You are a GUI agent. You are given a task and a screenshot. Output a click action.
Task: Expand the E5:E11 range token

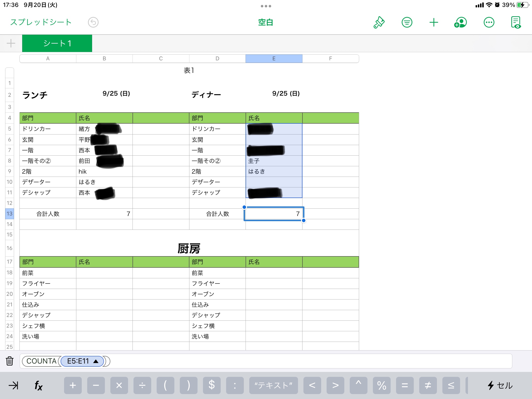pos(82,361)
